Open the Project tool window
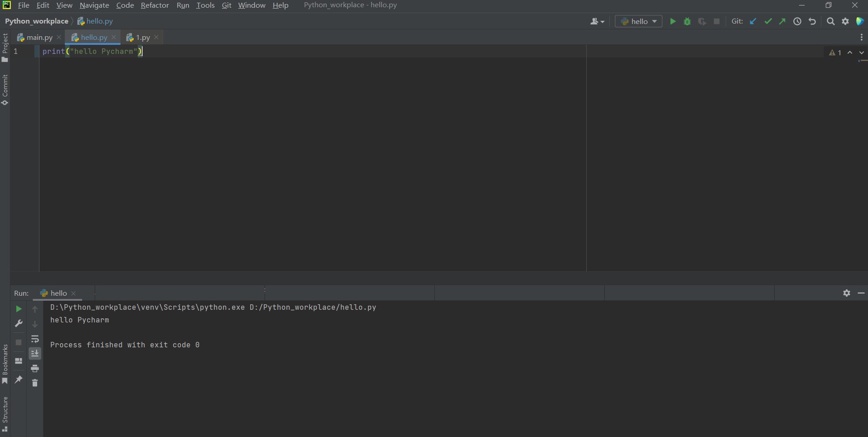Viewport: 868px width, 437px height. [5, 48]
